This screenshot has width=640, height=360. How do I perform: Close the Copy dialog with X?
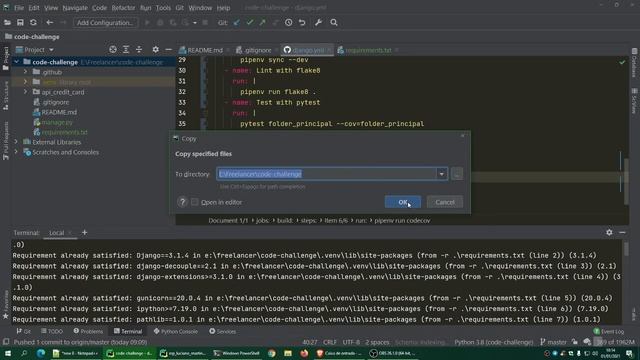tap(462, 136)
